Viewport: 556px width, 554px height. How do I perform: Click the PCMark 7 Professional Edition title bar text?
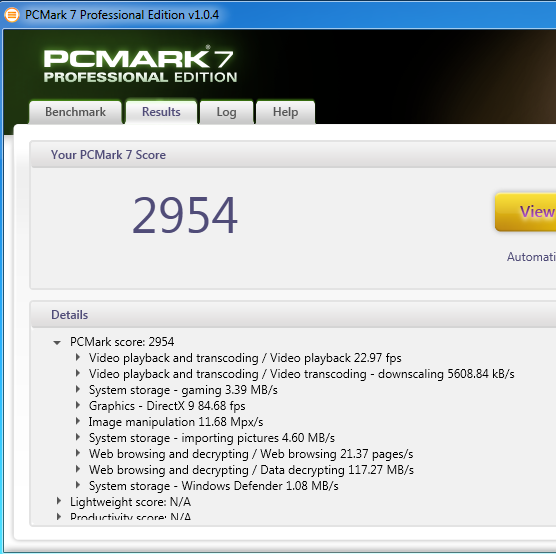coord(122,15)
